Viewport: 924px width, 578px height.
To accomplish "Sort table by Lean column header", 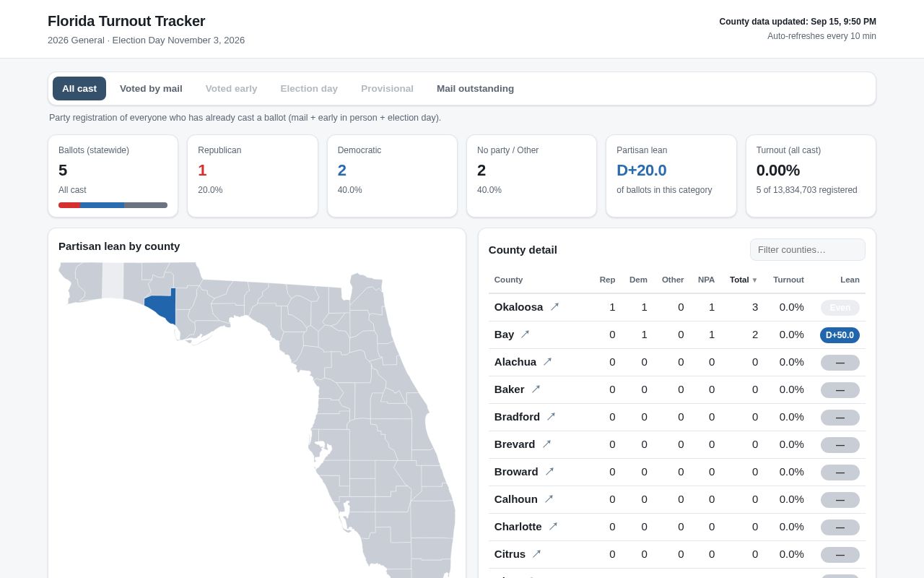I will [850, 280].
